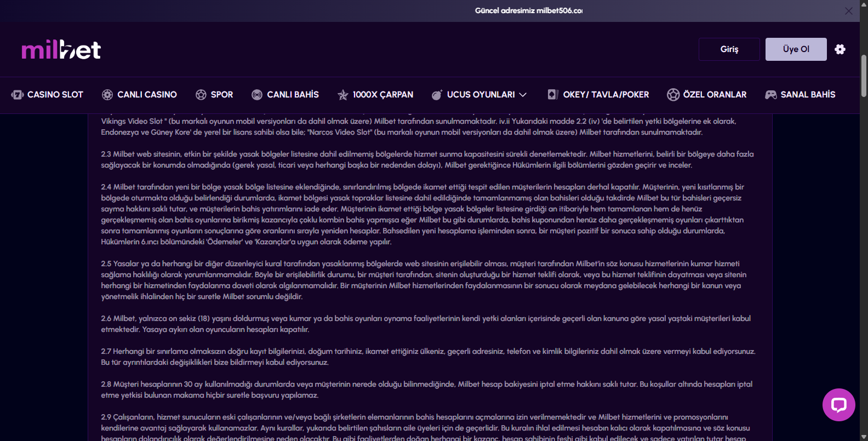The height and width of the screenshot is (441, 868).
Task: Click the Üye Ol signup button
Action: 796,49
